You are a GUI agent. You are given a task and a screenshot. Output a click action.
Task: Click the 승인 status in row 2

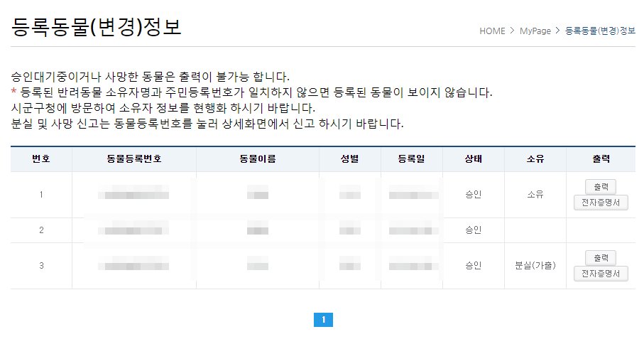pyautogui.click(x=474, y=230)
